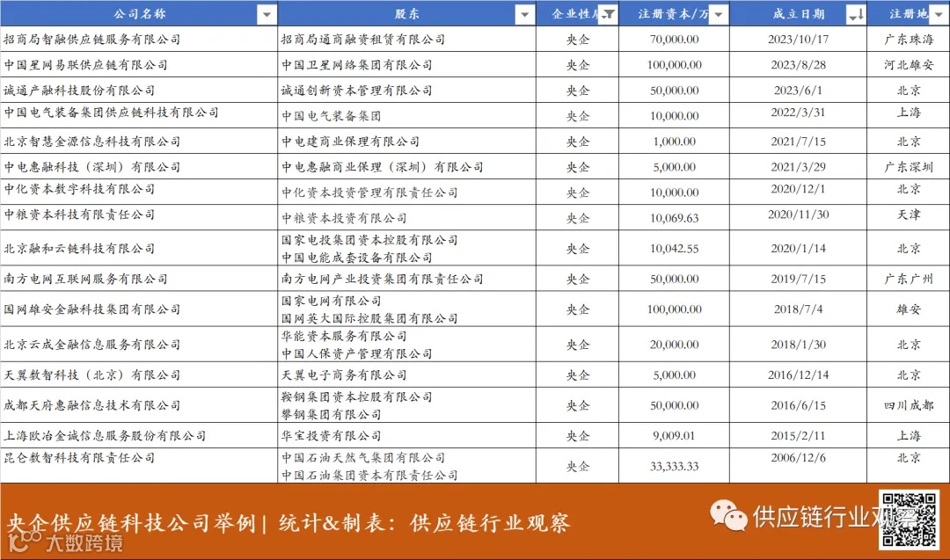
Task: Select registered capital cell 33,333.33
Action: pos(675,466)
